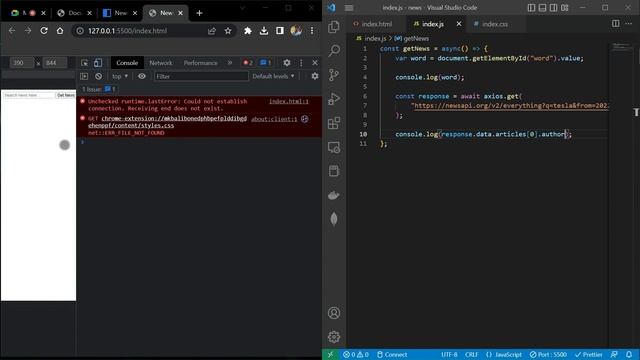The image size is (640, 360).
Task: Change CRLF end of line sequence
Action: pyautogui.click(x=471, y=354)
